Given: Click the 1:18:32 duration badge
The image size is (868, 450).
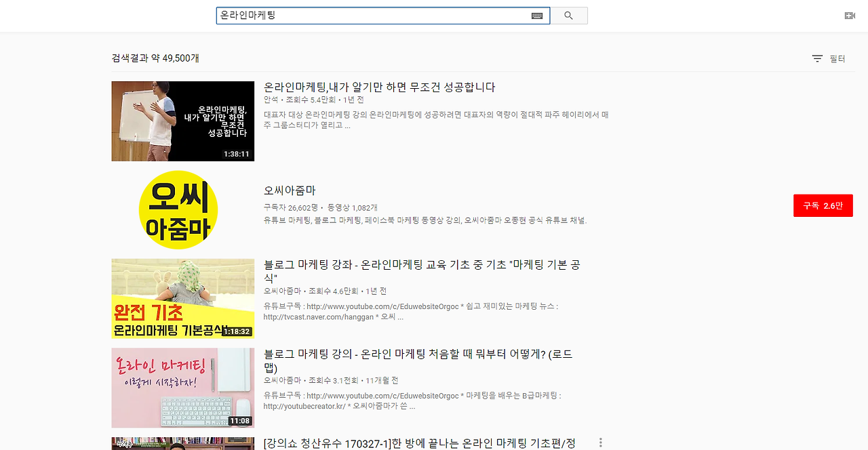Looking at the screenshot, I should point(237,331).
